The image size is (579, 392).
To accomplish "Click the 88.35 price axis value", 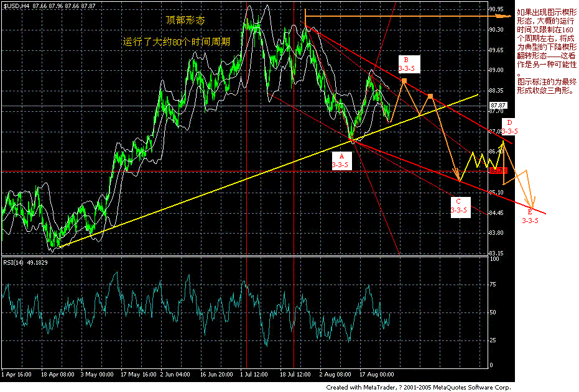I will tap(496, 91).
